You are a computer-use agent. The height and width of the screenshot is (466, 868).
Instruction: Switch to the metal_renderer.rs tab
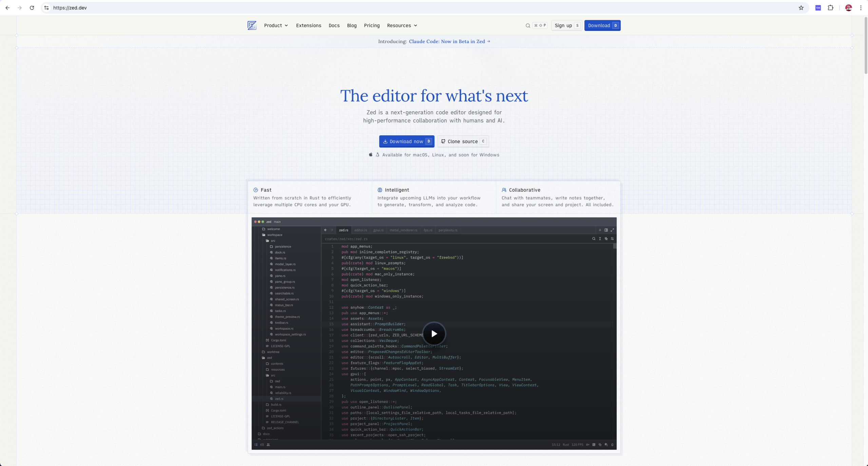403,230
